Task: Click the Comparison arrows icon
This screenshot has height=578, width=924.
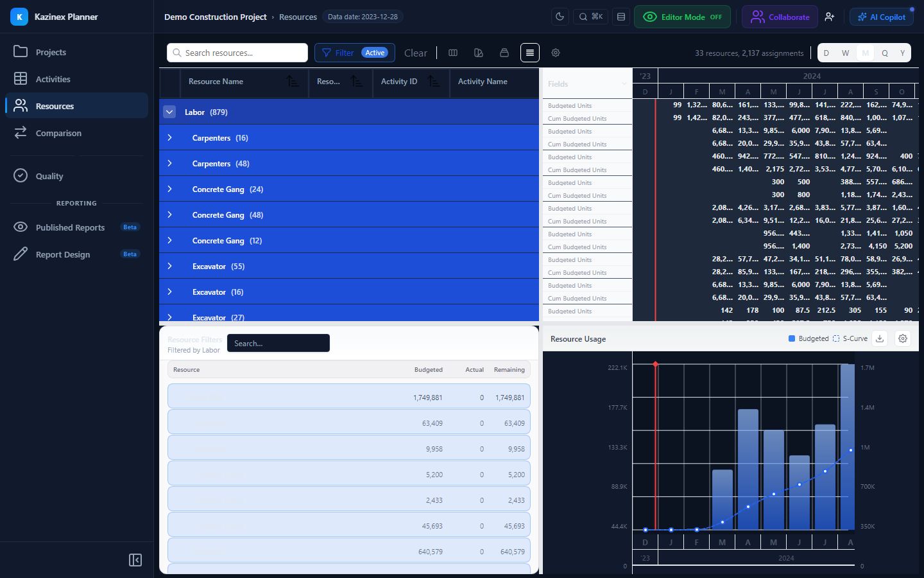Action: [x=21, y=132]
